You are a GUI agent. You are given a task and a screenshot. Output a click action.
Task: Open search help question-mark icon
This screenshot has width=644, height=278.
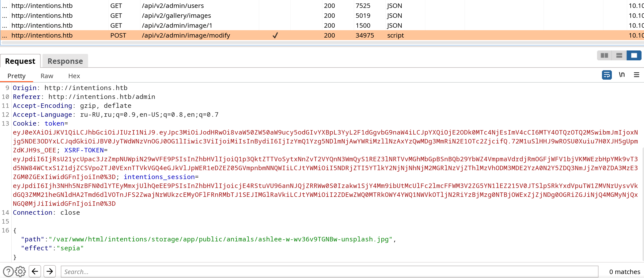(8, 272)
